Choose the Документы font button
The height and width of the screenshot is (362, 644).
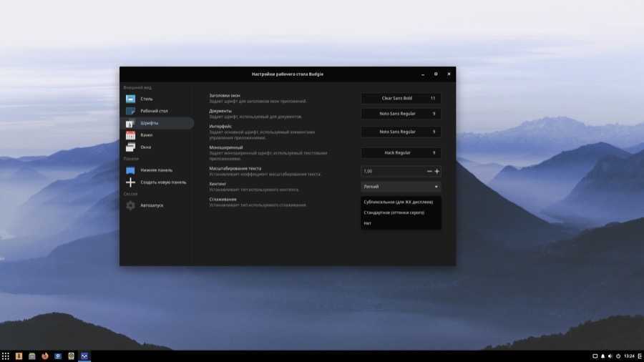coord(401,114)
